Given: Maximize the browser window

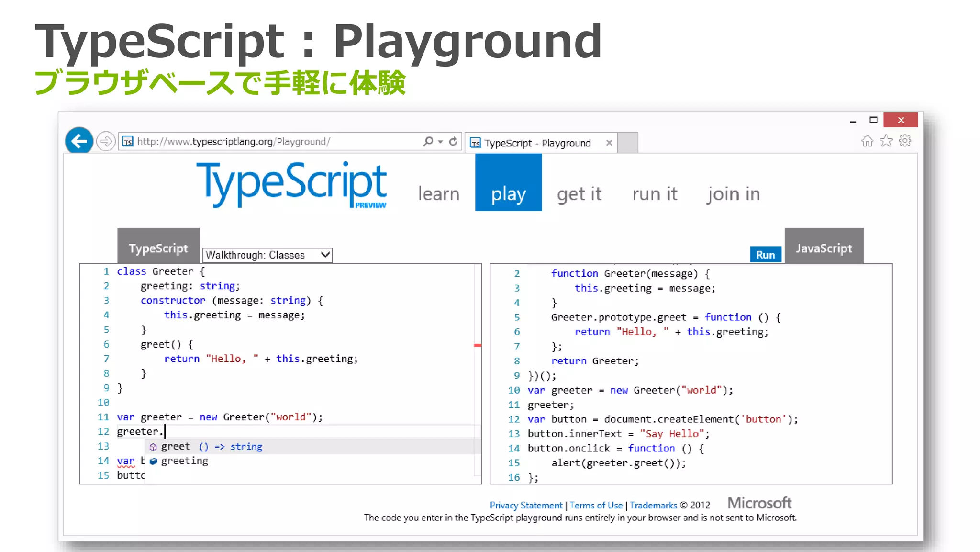Looking at the screenshot, I should point(873,120).
